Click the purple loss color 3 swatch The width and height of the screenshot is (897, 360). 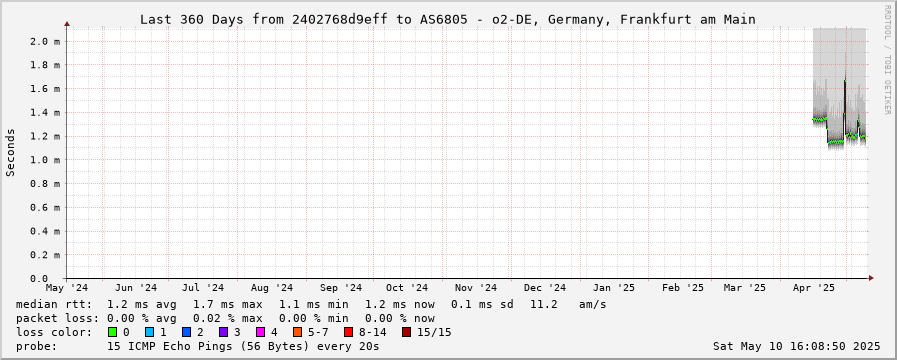[223, 332]
